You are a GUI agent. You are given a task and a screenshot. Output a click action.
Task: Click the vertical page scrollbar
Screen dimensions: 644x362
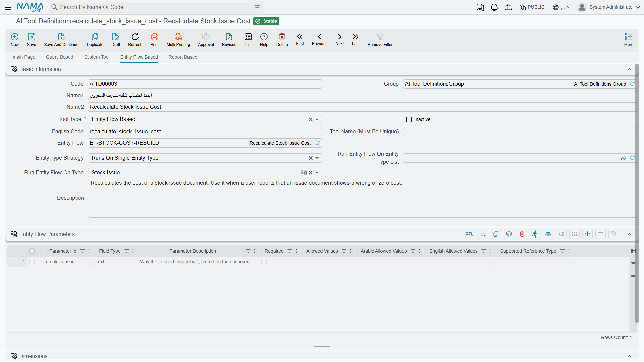[x=637, y=193]
